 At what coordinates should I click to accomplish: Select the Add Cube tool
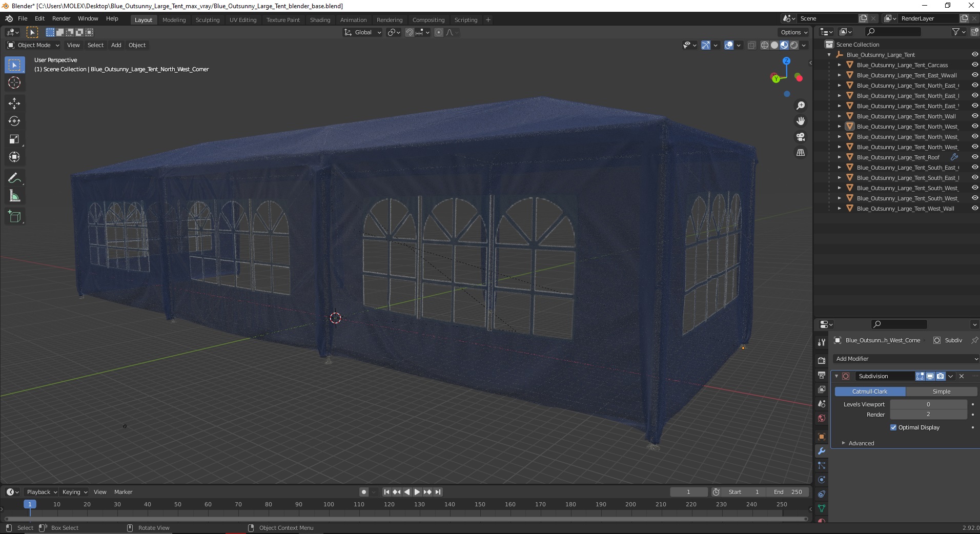click(14, 216)
